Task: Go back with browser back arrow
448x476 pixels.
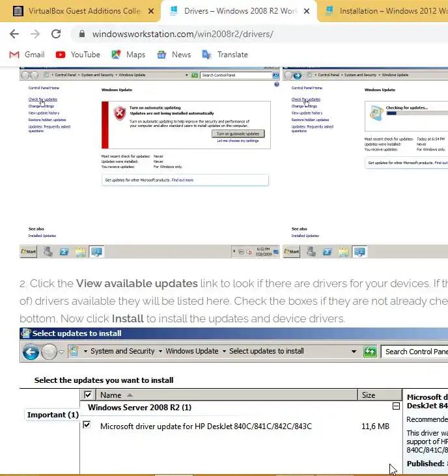Action: (x=14, y=34)
